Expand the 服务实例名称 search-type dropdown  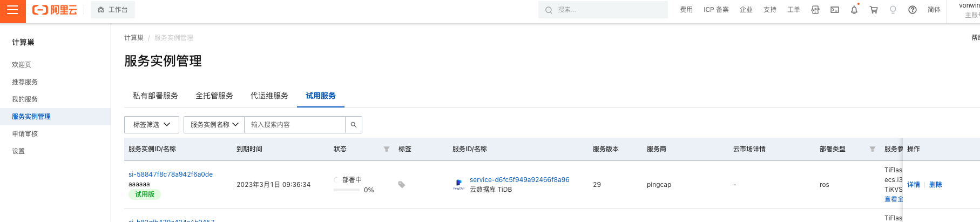point(214,125)
